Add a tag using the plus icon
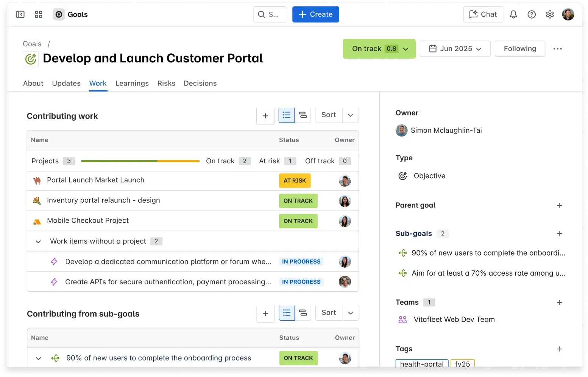Screen dimensions: 588x377 [x=560, y=349]
